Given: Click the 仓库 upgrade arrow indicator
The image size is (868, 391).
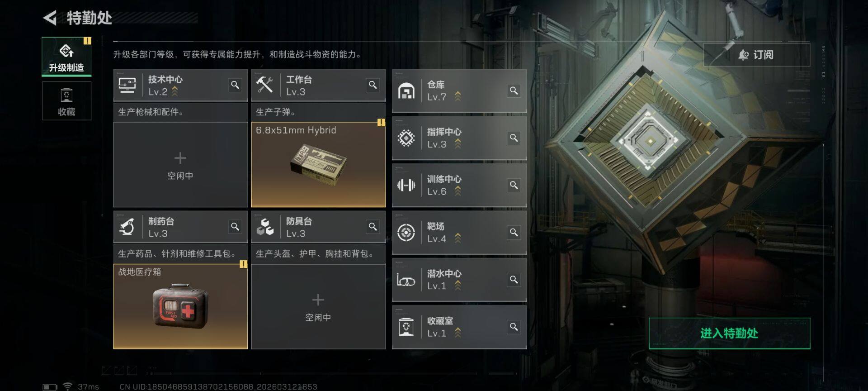Looking at the screenshot, I should pyautogui.click(x=458, y=96).
